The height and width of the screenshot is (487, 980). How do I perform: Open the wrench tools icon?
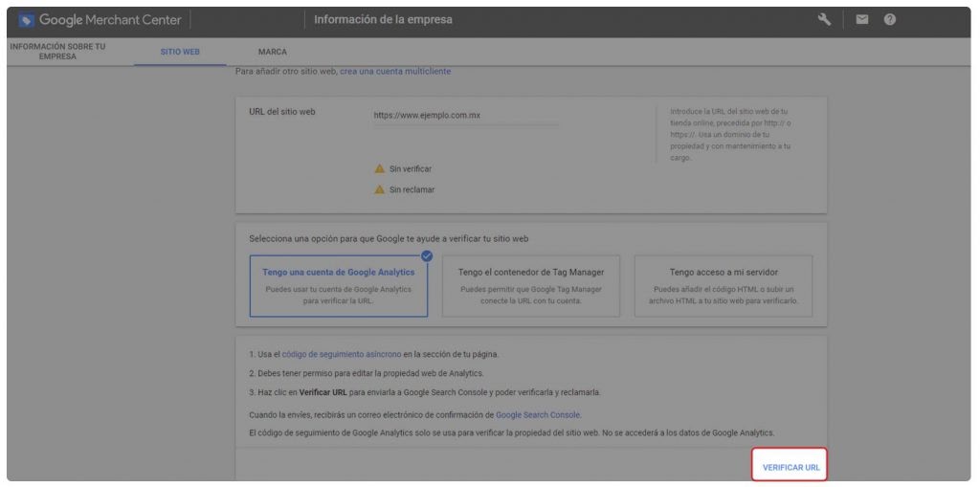coord(824,20)
